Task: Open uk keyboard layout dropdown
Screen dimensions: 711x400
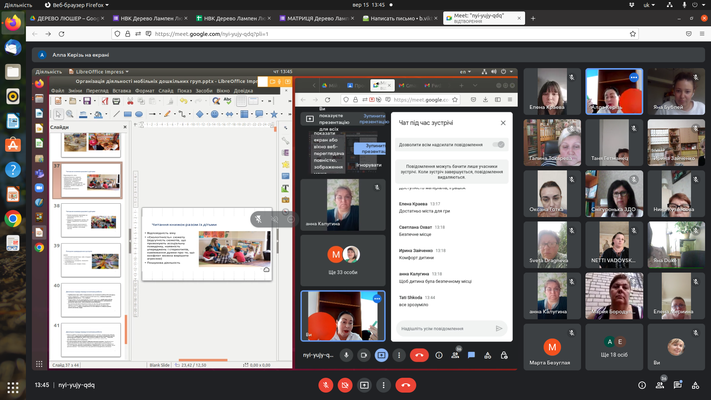Action: click(649, 5)
